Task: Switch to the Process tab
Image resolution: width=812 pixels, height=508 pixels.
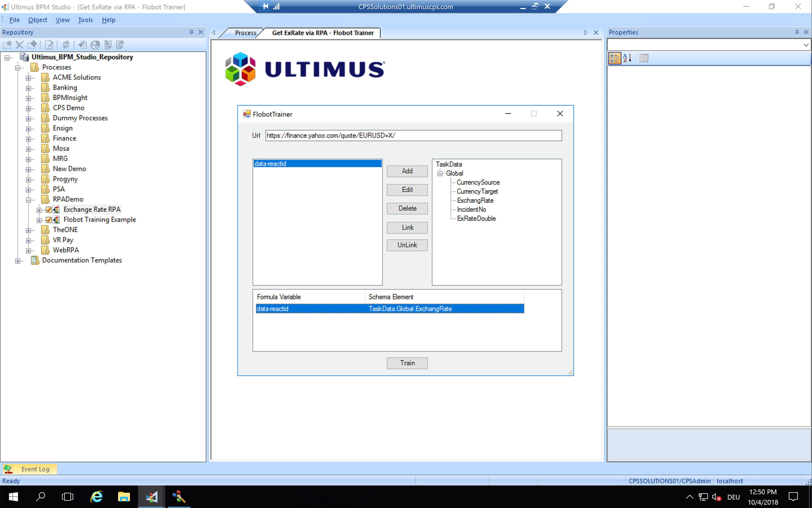Action: click(x=245, y=33)
